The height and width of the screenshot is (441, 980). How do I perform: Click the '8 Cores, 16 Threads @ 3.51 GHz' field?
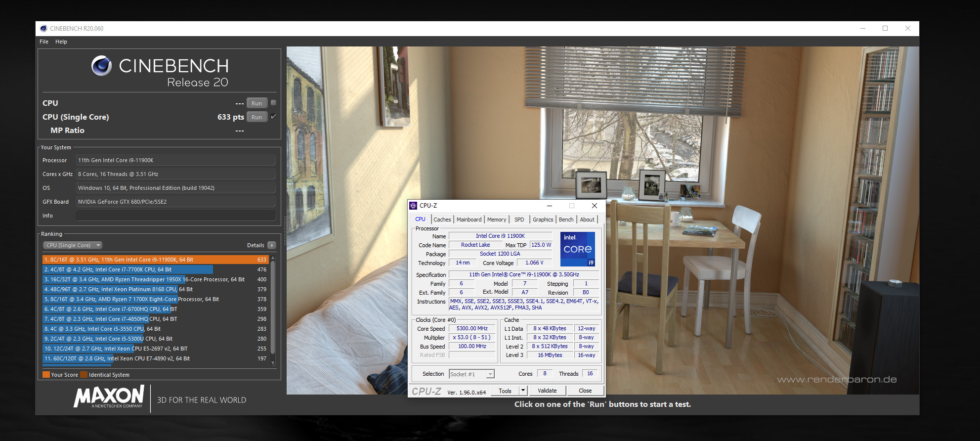tap(175, 174)
